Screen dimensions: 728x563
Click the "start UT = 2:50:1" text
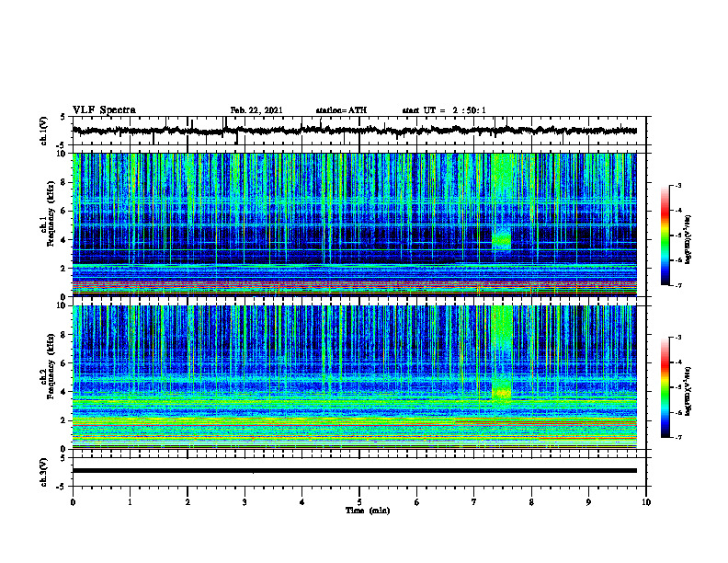[444, 110]
